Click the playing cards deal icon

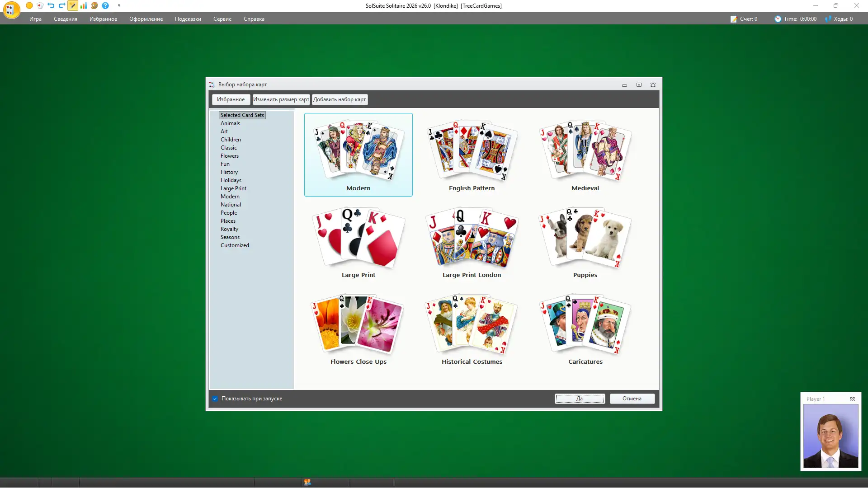(x=40, y=6)
